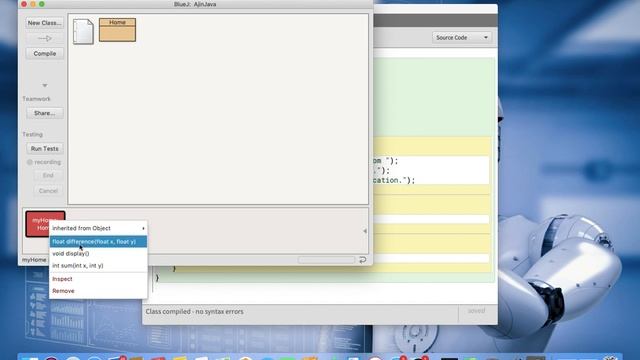Click the Share... button under Teamwork
The width and height of the screenshot is (640, 360).
pyautogui.click(x=44, y=113)
